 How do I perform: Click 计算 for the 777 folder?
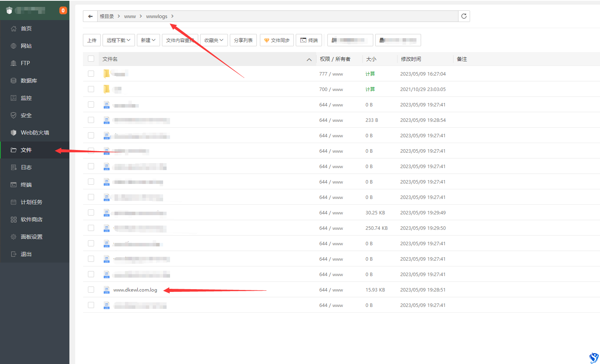(x=370, y=74)
